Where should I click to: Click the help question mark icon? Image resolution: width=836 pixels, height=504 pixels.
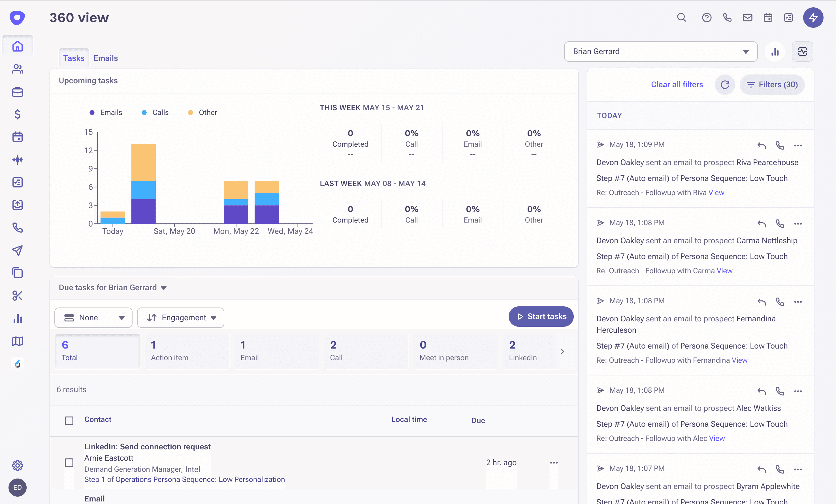pos(706,17)
